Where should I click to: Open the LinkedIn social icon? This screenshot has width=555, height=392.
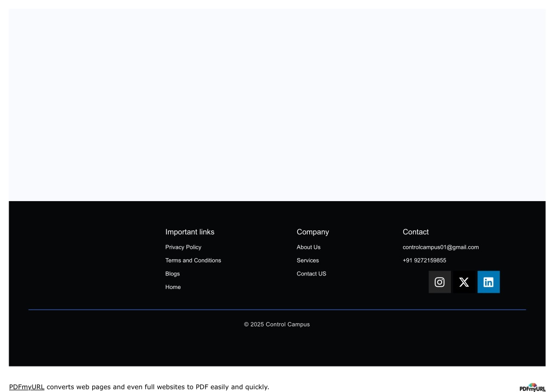488,282
